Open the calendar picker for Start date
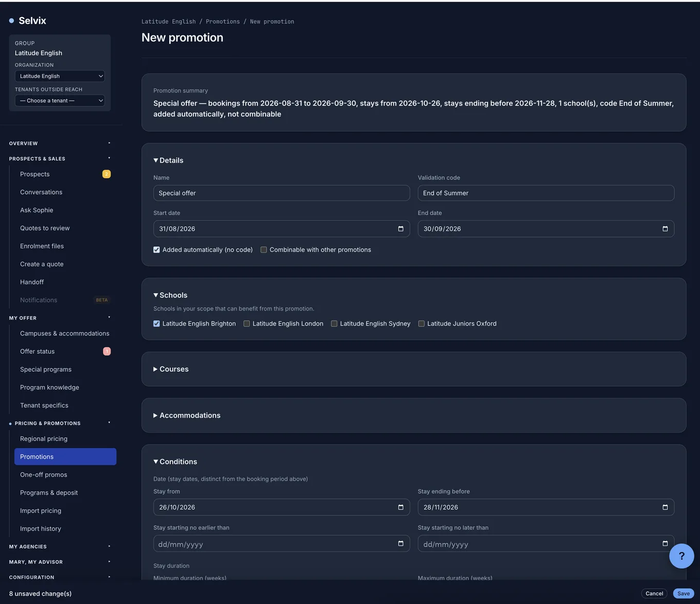The image size is (700, 604). pos(401,229)
